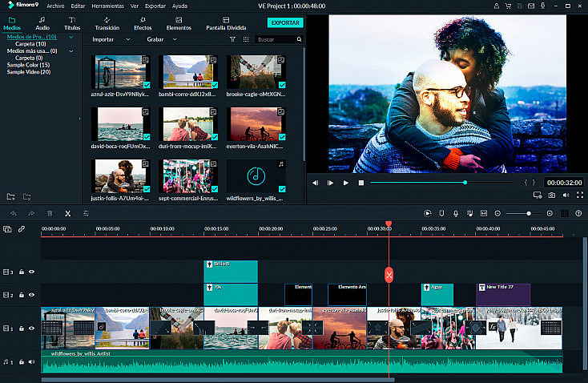Add a new track icon

(x=7, y=229)
